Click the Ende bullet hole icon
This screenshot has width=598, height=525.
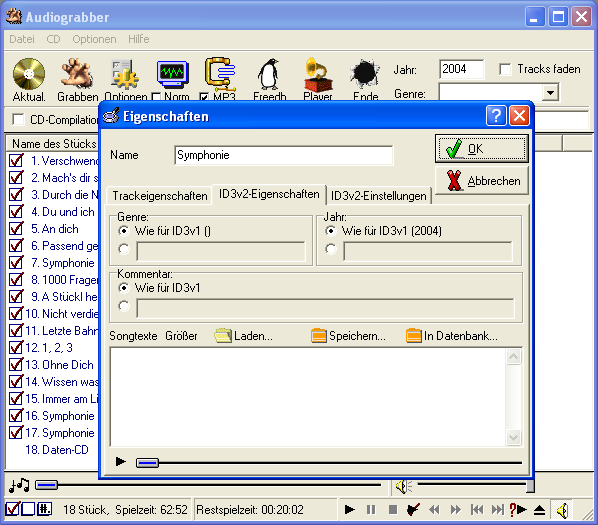(365, 73)
